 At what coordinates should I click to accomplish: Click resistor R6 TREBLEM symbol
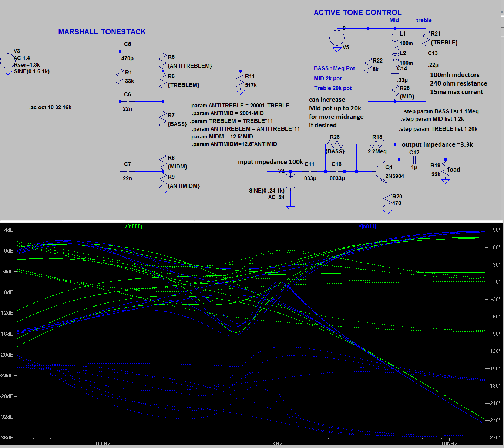pyautogui.click(x=163, y=80)
